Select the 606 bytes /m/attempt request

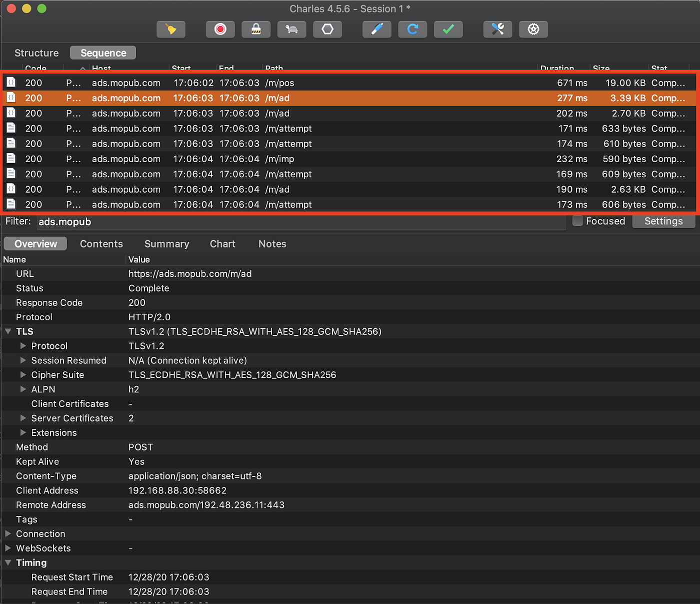[349, 204]
